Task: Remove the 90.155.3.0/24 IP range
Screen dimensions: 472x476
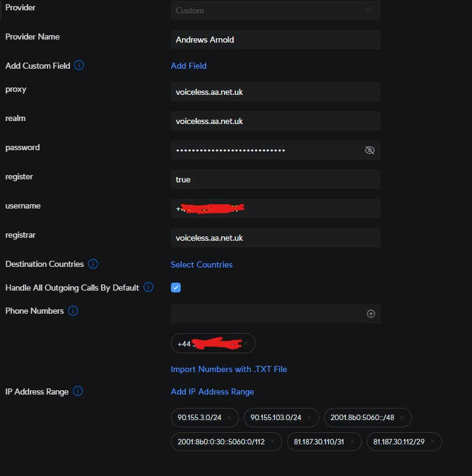Action: 229,418
